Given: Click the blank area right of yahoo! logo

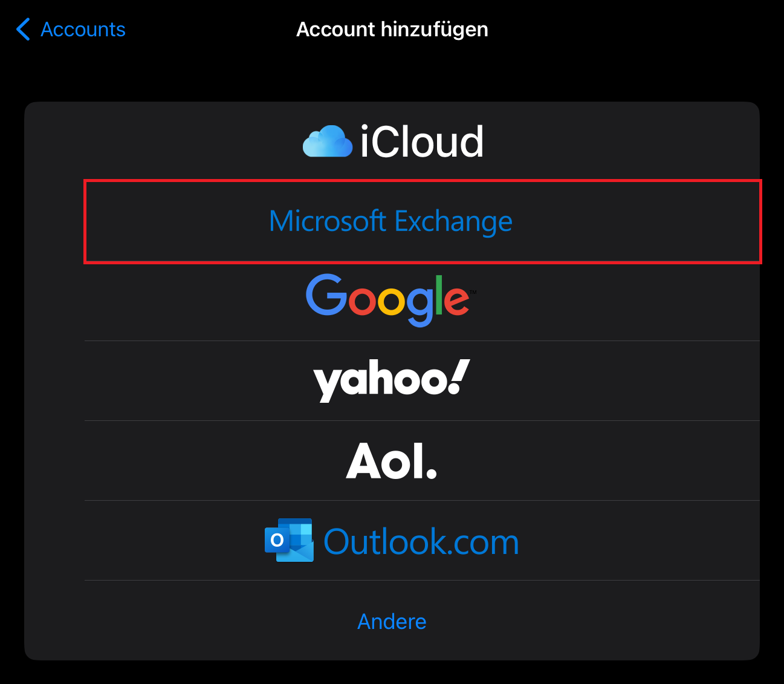Looking at the screenshot, I should [x=604, y=381].
